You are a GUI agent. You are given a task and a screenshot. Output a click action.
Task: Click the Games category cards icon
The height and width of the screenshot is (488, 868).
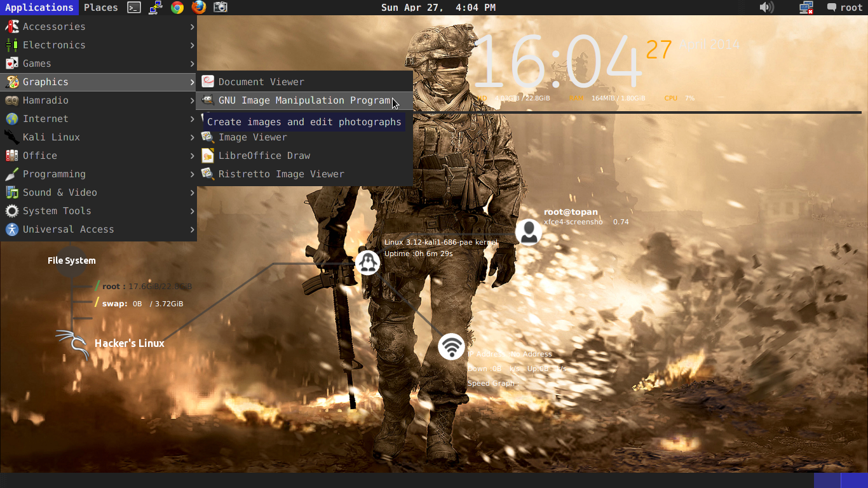(x=11, y=64)
